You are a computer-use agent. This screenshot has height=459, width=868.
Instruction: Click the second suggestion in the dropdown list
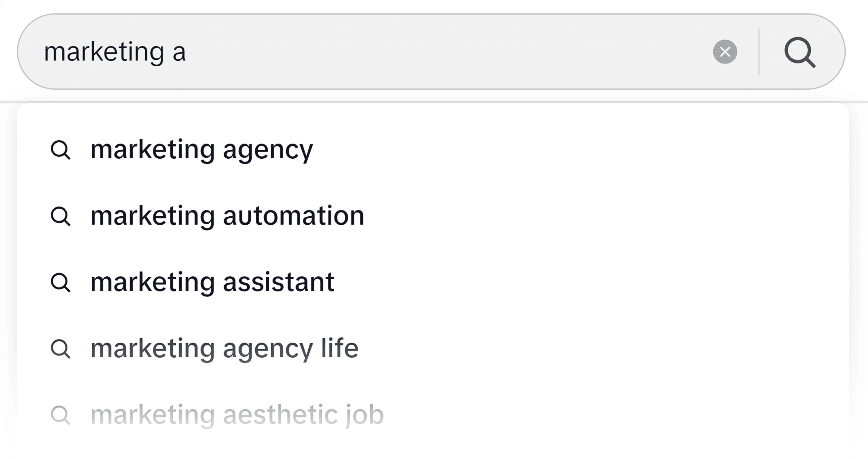[226, 217]
